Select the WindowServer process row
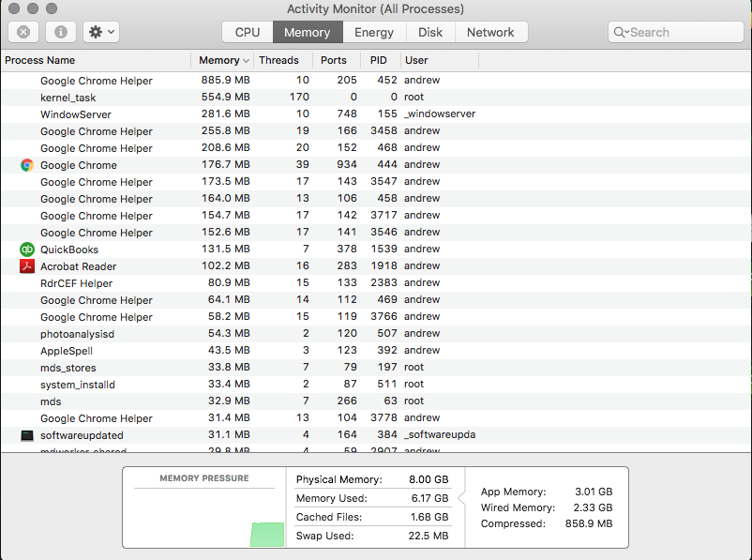752x560 pixels. (x=376, y=114)
